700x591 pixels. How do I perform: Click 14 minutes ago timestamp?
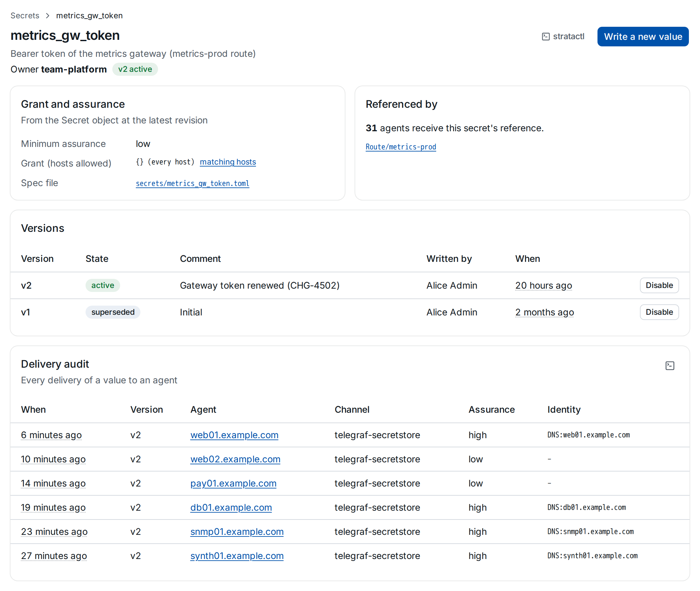pyautogui.click(x=53, y=483)
